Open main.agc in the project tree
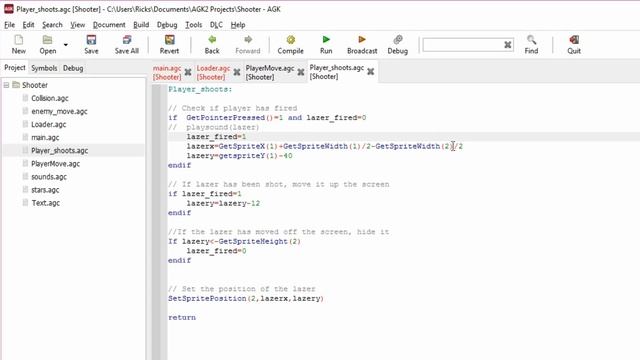The height and width of the screenshot is (360, 640). [45, 137]
